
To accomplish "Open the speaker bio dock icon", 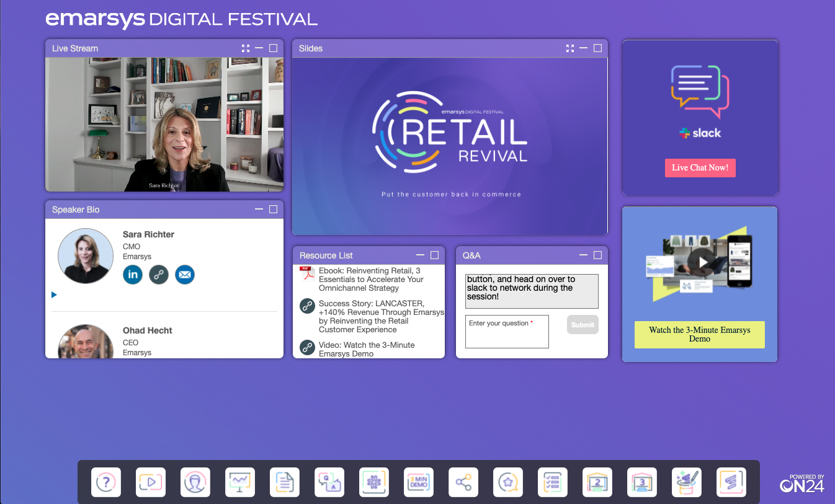I will click(195, 482).
